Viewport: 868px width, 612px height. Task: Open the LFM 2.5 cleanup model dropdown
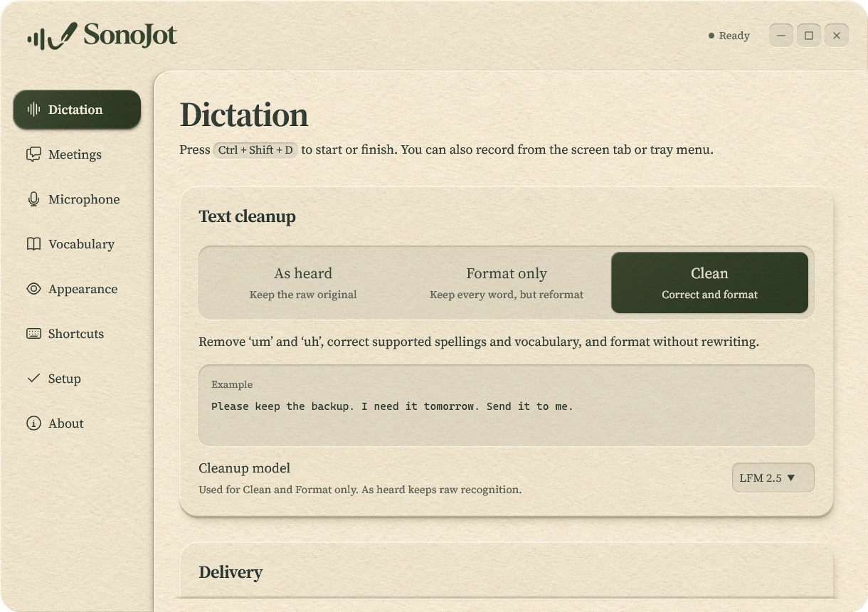(x=773, y=478)
